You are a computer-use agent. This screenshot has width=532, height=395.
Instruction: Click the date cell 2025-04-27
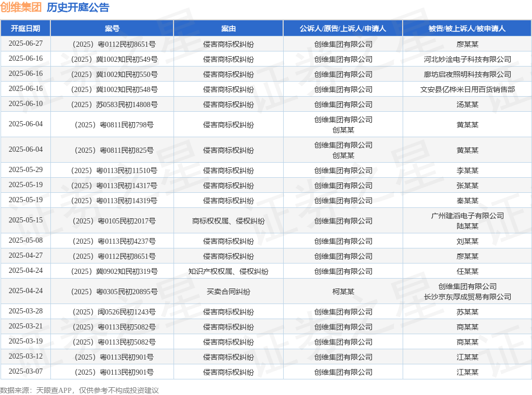point(26,256)
